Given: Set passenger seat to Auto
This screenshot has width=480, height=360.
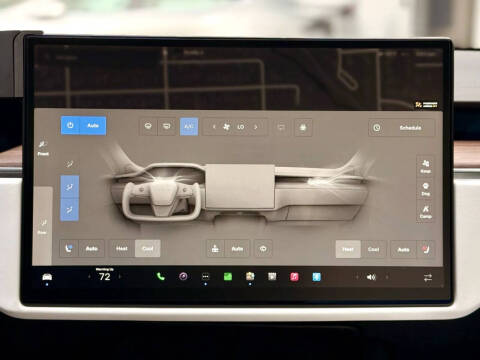Looking at the screenshot, I should [x=403, y=249].
